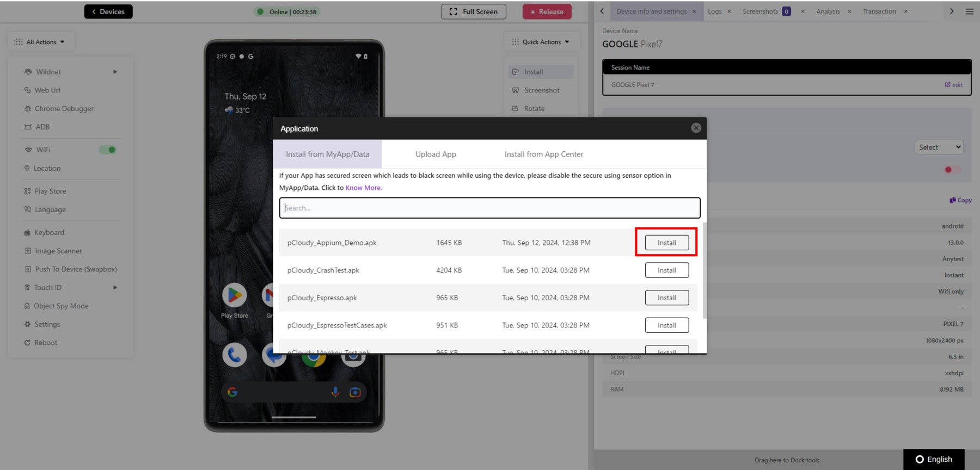The height and width of the screenshot is (470, 980).
Task: Click the application list scrollbar
Action: click(x=705, y=270)
